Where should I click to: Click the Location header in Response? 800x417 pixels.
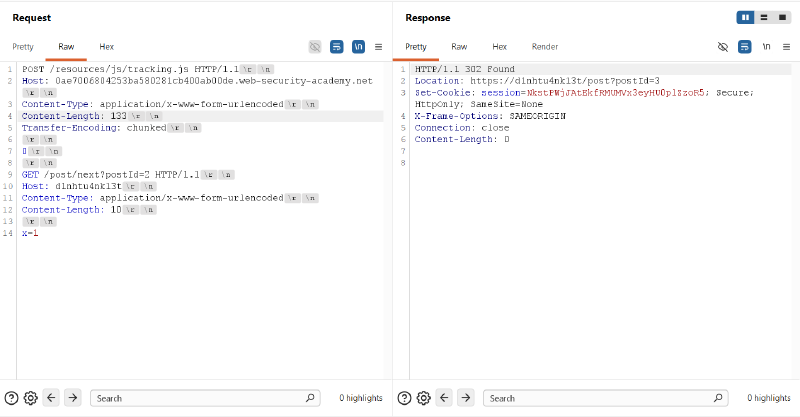pyautogui.click(x=537, y=81)
